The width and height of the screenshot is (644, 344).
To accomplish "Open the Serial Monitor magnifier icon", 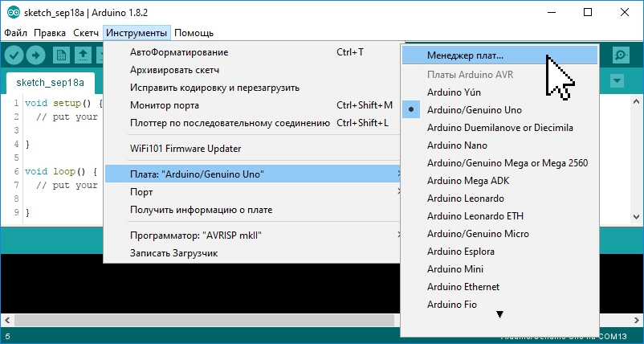I will [x=621, y=55].
